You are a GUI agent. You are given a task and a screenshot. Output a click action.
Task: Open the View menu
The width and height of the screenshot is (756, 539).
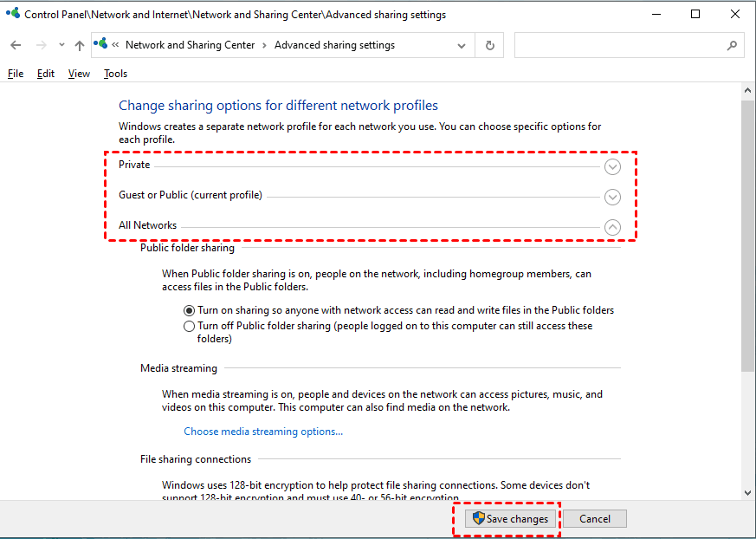[x=79, y=74]
